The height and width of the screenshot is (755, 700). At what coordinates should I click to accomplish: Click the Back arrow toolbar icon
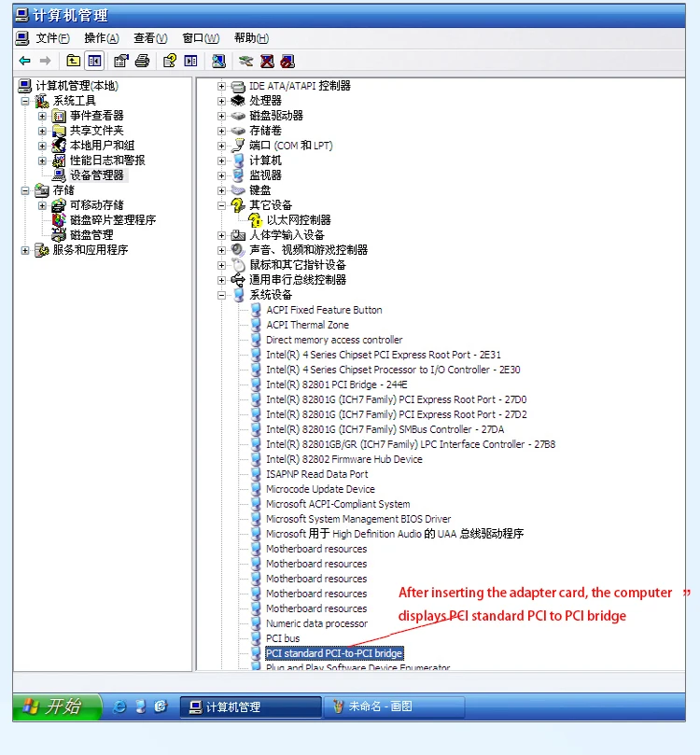pos(24,61)
